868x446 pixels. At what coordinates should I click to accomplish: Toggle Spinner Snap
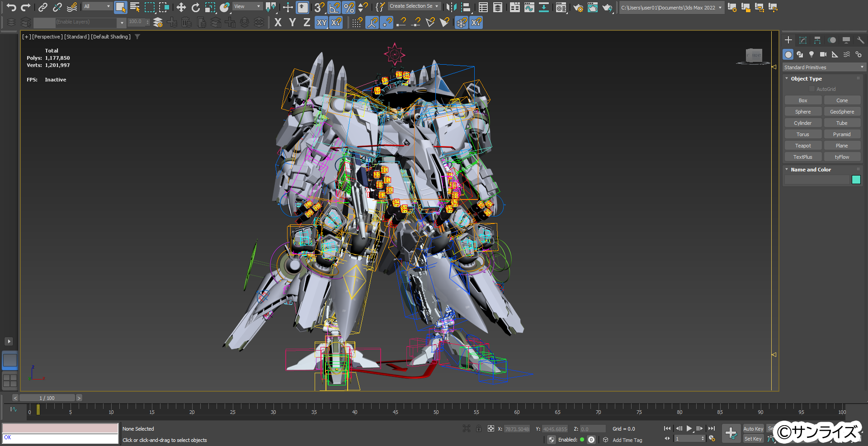coord(363,7)
